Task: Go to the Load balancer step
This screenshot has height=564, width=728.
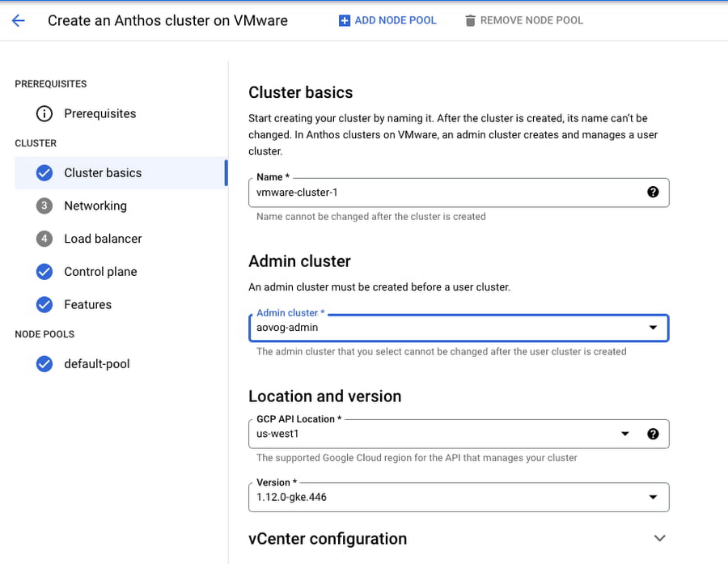Action: 103,239
